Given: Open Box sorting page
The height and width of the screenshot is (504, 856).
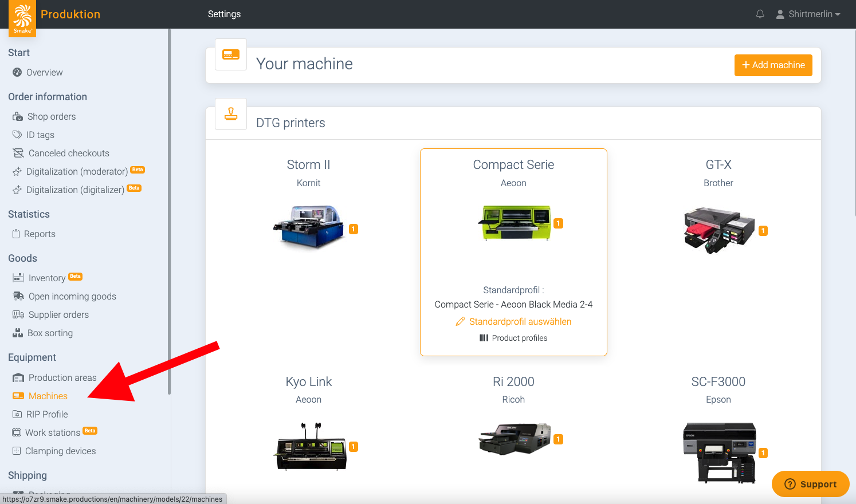Looking at the screenshot, I should pyautogui.click(x=50, y=333).
